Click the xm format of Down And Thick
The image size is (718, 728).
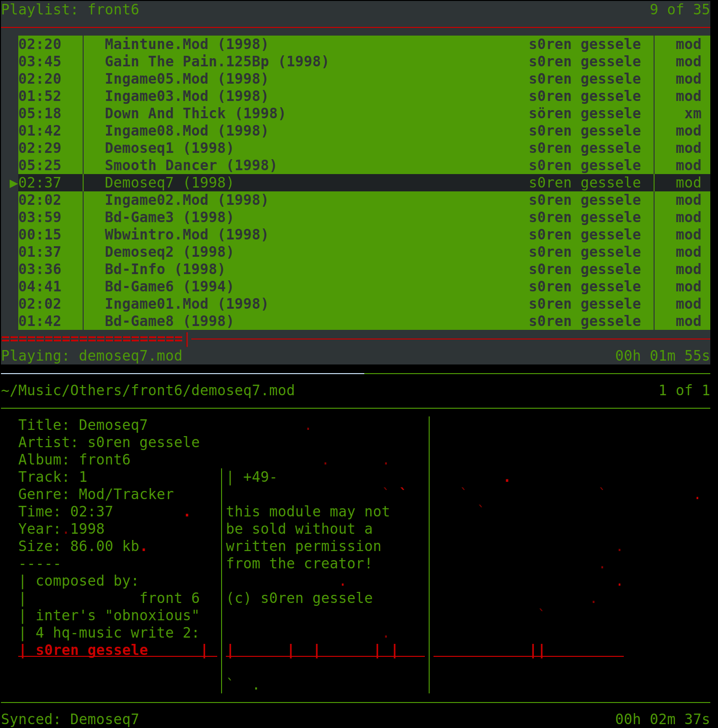pyautogui.click(x=693, y=113)
